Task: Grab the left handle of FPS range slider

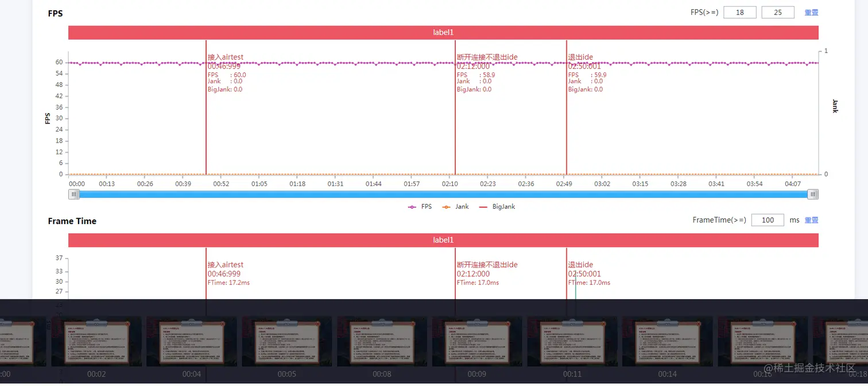Action: [x=74, y=195]
